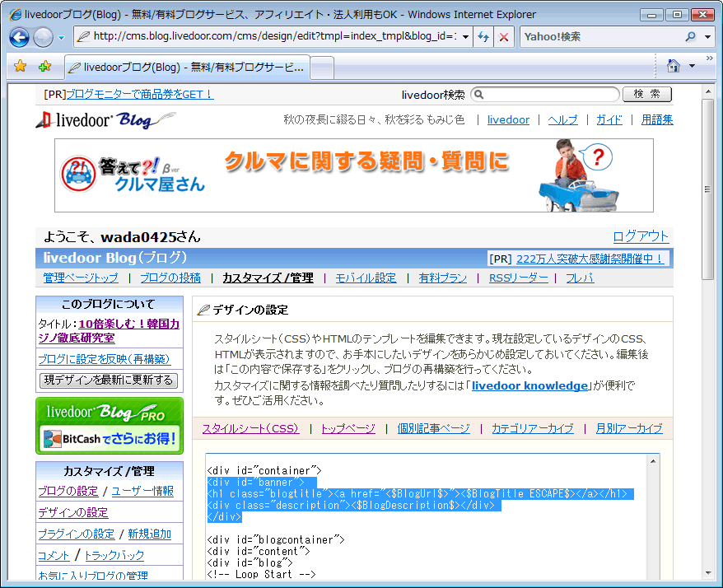Click the browser Back arrow button

20,37
